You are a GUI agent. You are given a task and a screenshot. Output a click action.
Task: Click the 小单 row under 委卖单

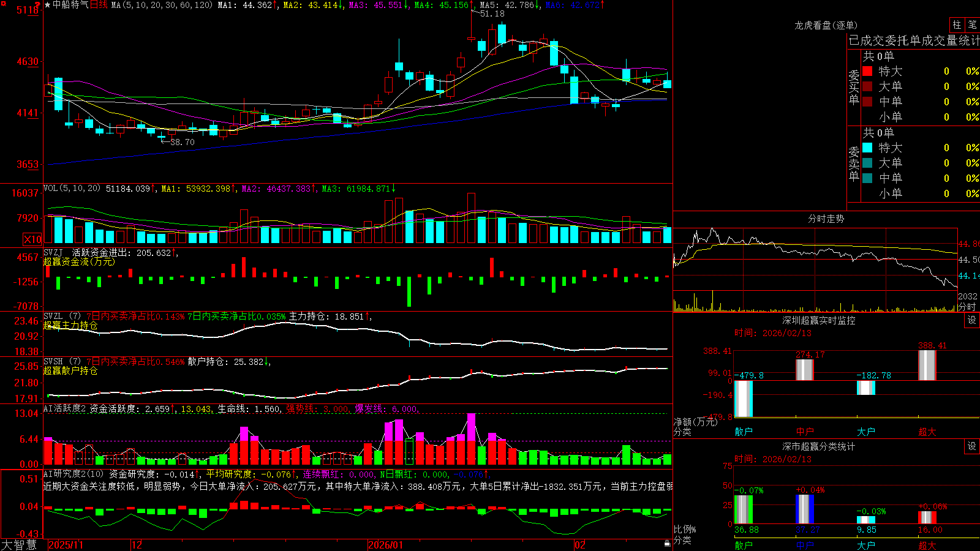point(921,193)
